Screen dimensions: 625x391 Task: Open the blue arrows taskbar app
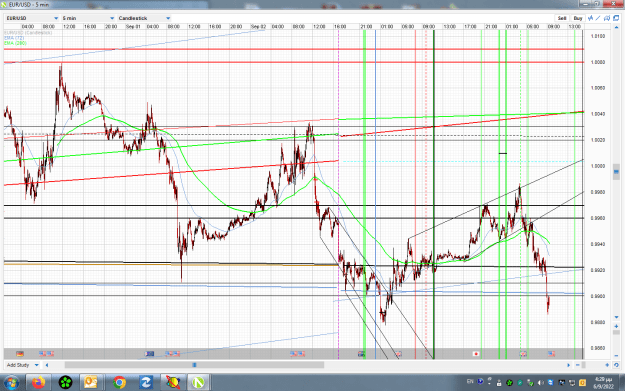tap(146, 383)
